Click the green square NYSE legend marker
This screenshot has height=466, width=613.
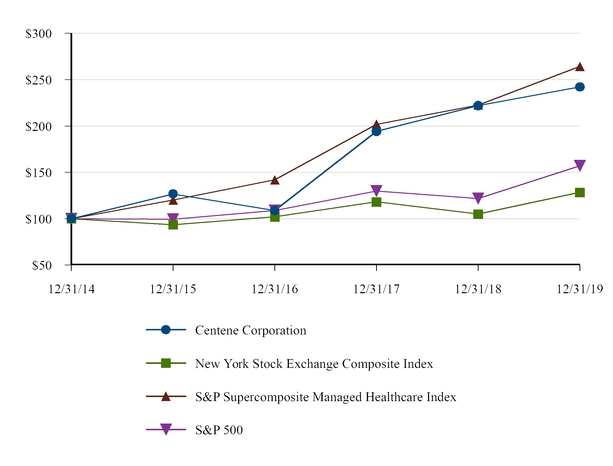click(x=166, y=363)
